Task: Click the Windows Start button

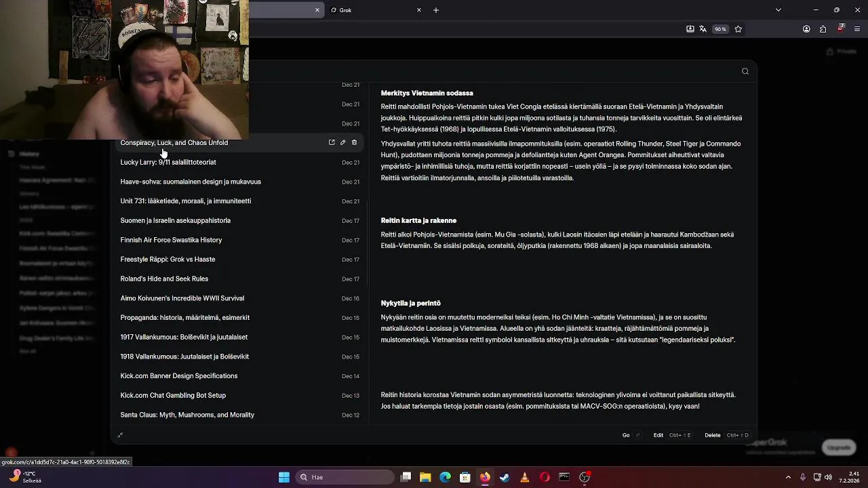Action: pos(284,477)
